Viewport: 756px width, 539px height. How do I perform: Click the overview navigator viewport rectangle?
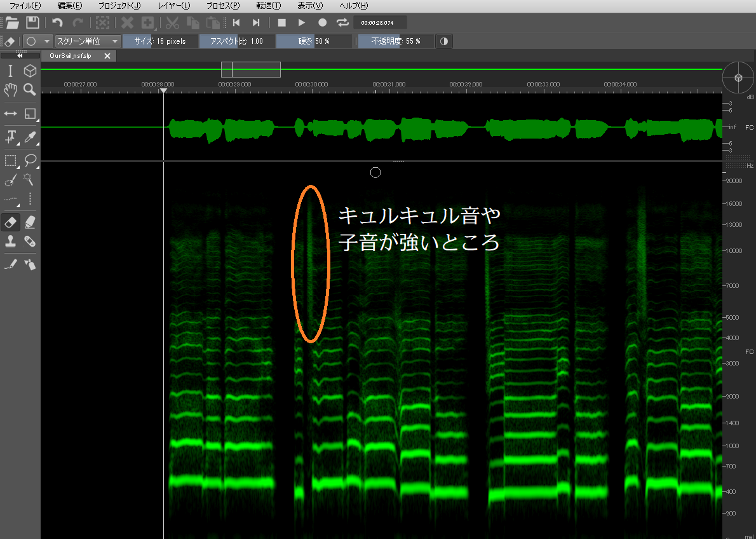pyautogui.click(x=251, y=69)
